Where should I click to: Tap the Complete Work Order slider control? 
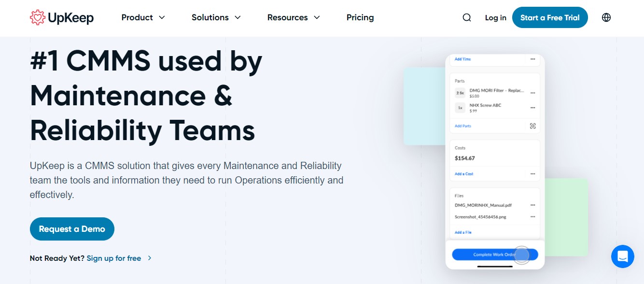pos(522,255)
